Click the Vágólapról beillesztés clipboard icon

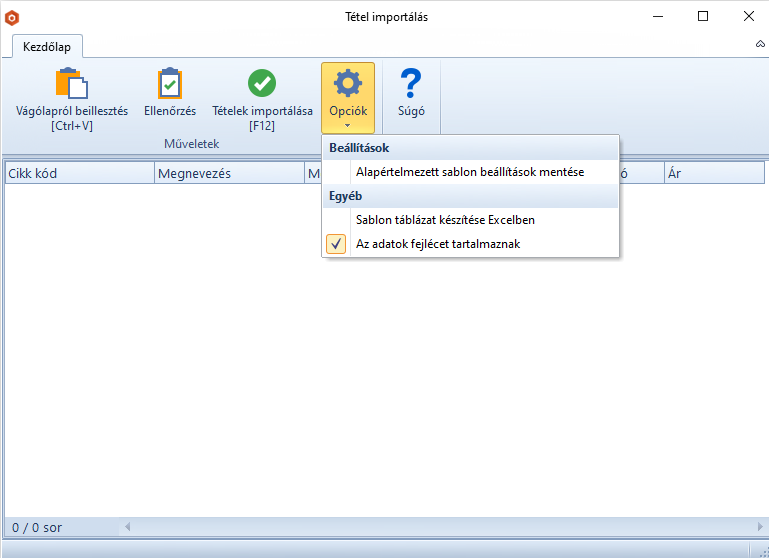[72, 84]
